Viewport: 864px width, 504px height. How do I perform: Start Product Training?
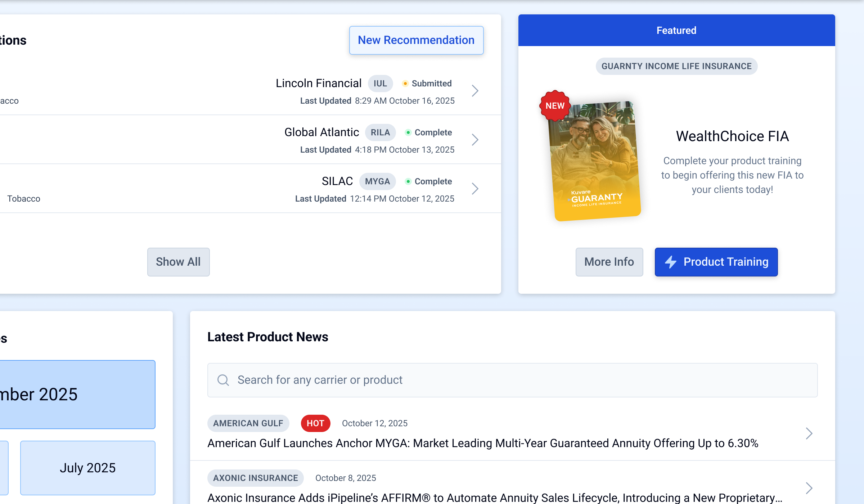point(716,262)
